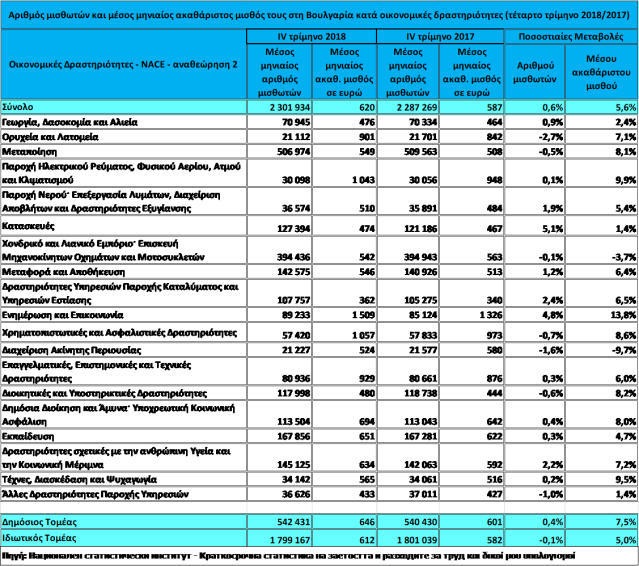Image resolution: width=639 pixels, height=566 pixels.
Task: Click private sector 2017 value 1 801 039
Action: [x=413, y=538]
